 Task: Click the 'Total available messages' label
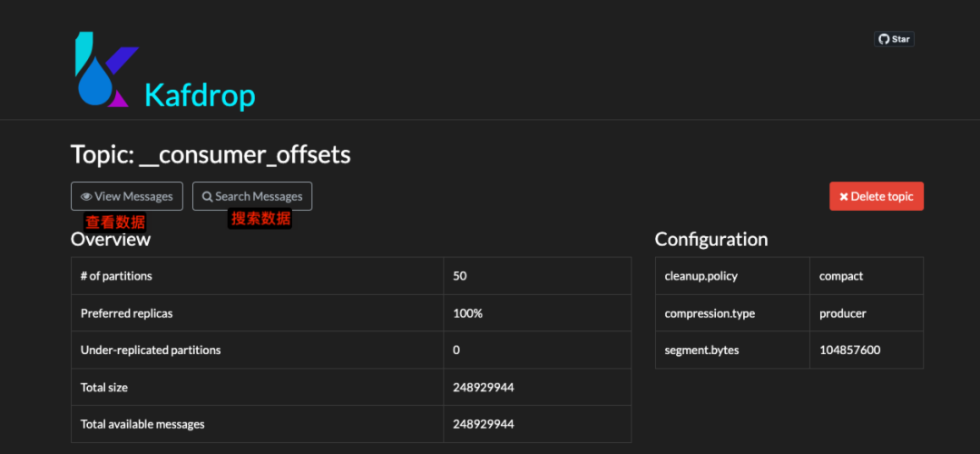[142, 424]
